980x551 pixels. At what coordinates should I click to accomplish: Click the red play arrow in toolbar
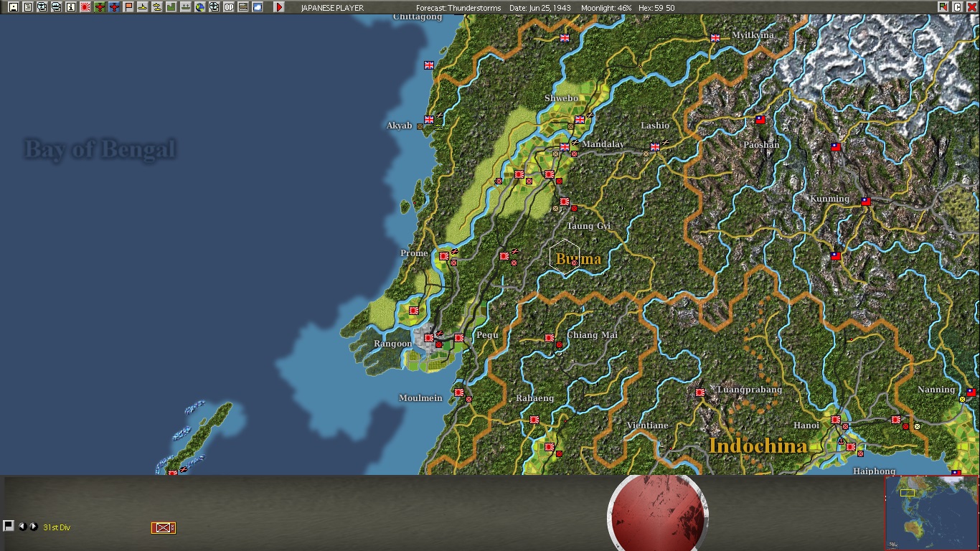click(279, 7)
